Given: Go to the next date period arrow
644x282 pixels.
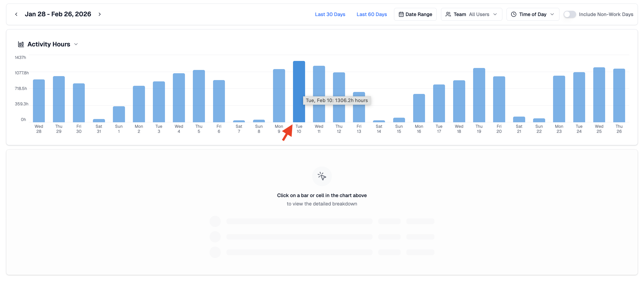Looking at the screenshot, I should point(99,14).
